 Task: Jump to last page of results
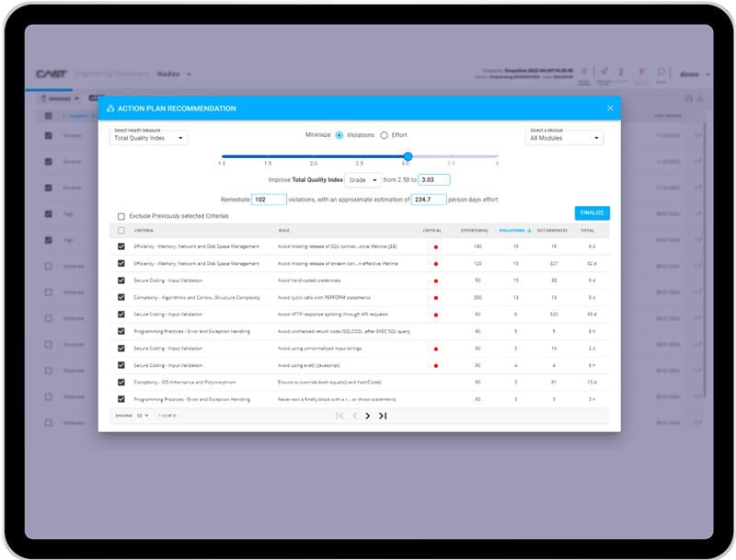click(x=383, y=416)
